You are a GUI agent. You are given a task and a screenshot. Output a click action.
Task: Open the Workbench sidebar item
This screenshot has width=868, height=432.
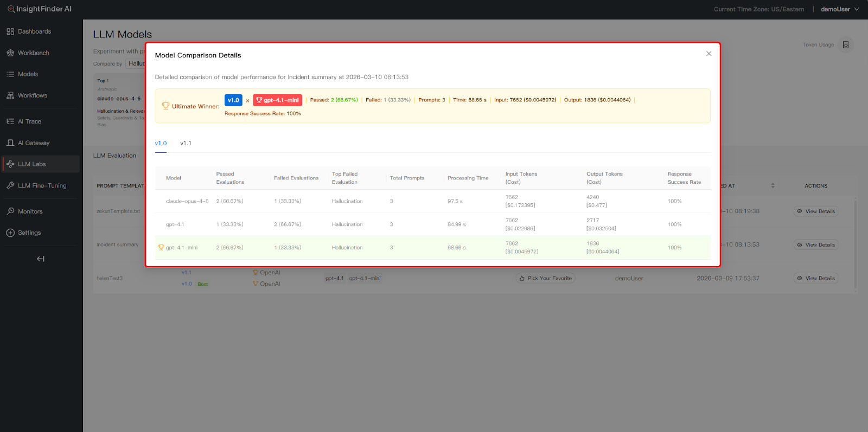(33, 53)
